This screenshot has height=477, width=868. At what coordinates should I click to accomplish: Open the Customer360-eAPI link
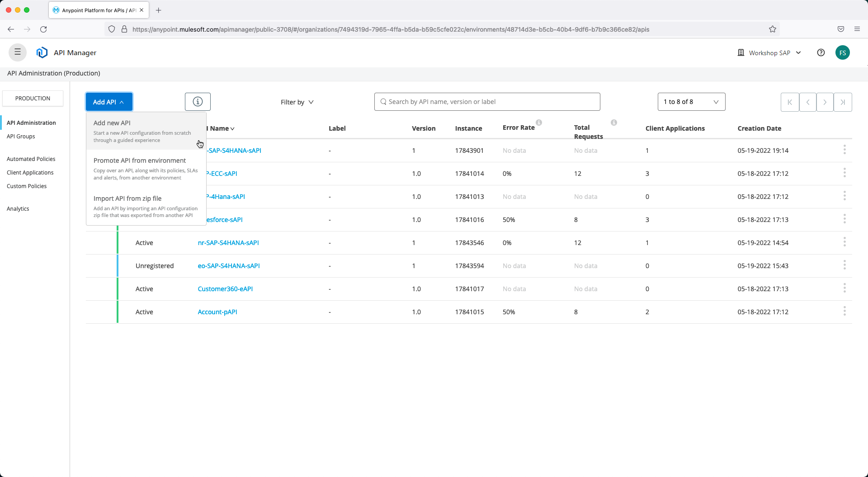(x=225, y=289)
